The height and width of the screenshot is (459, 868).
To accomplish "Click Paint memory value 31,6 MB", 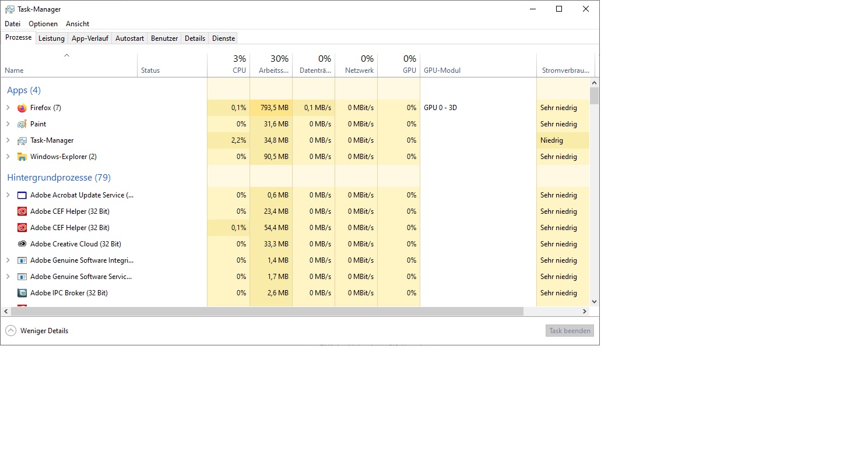I will click(276, 124).
